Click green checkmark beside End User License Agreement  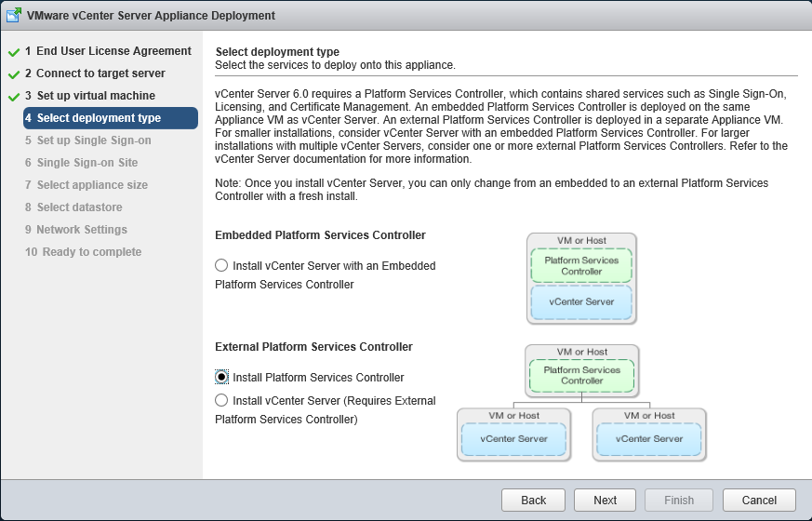(14, 51)
